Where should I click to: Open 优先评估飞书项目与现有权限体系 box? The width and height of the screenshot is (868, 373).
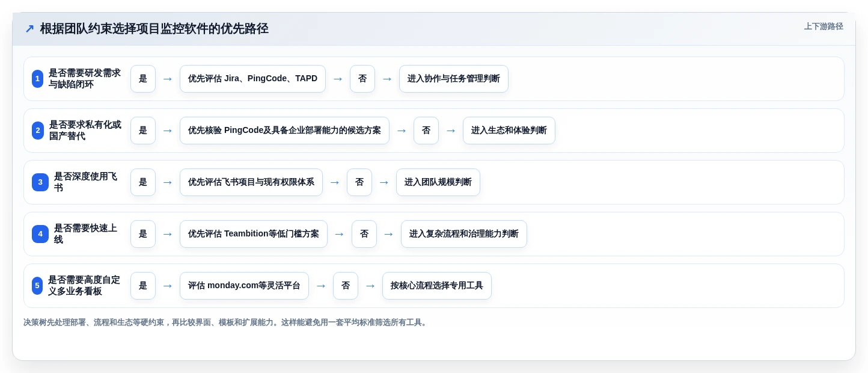[251, 182]
